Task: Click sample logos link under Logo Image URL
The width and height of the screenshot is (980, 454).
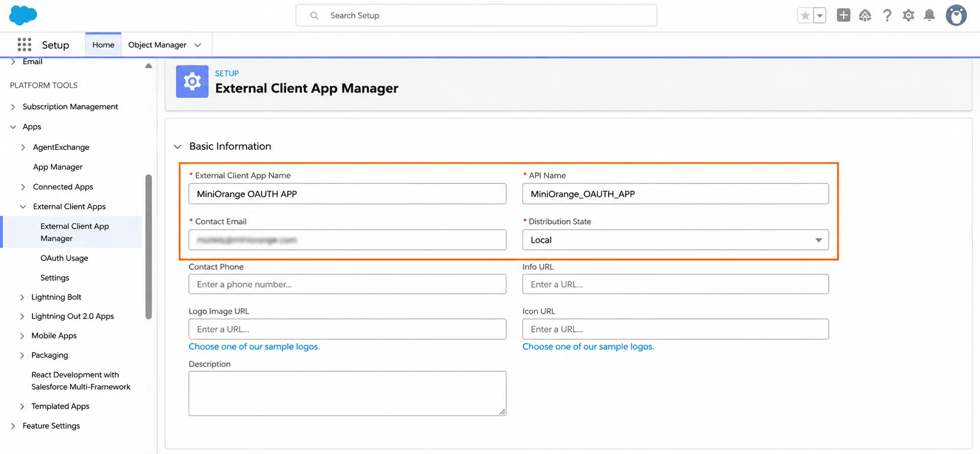Action: 254,347
